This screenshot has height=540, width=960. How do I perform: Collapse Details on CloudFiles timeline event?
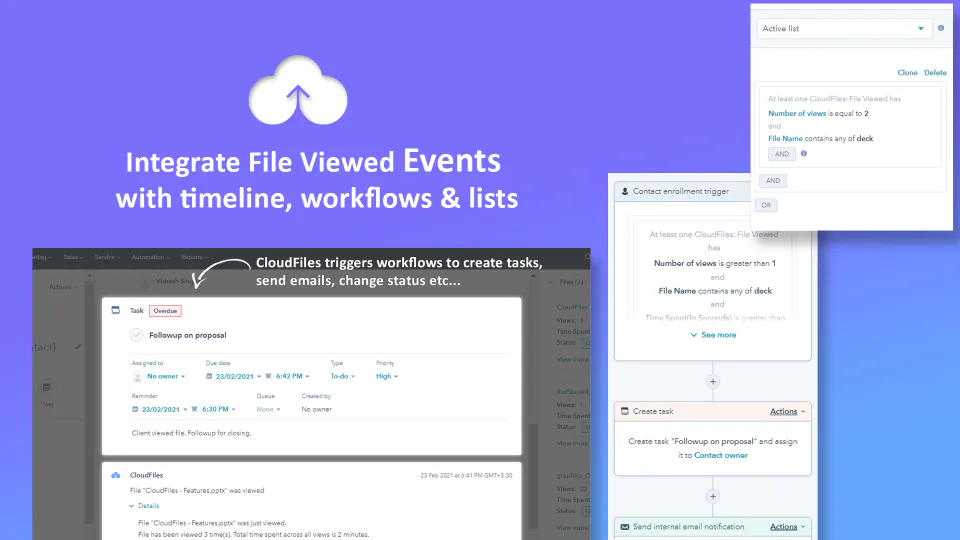tap(144, 506)
